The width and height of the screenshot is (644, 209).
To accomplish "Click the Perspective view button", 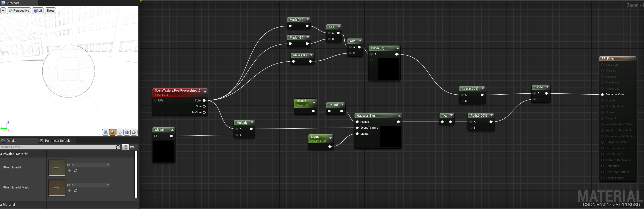I will point(19,11).
